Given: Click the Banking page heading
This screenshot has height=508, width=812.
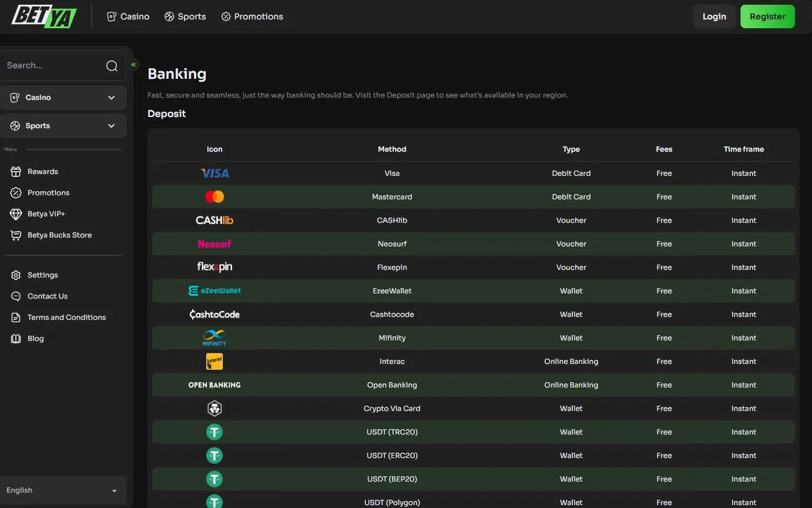Looking at the screenshot, I should (x=177, y=74).
